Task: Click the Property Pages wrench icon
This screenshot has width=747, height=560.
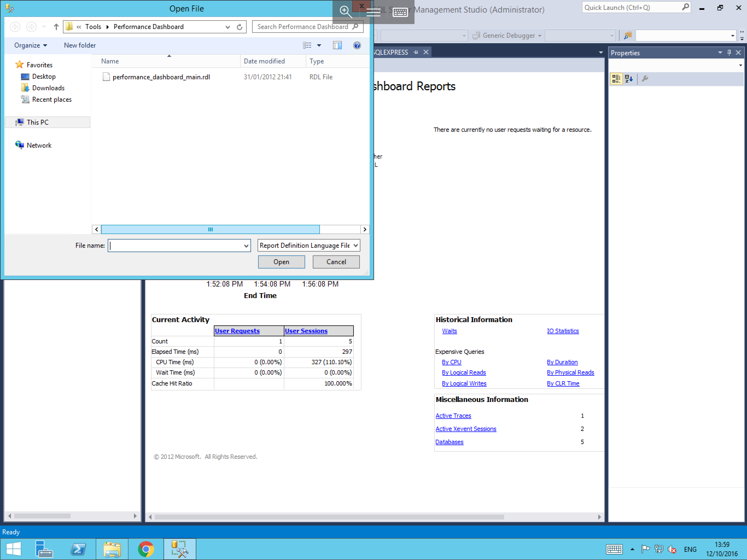Action: [x=645, y=79]
